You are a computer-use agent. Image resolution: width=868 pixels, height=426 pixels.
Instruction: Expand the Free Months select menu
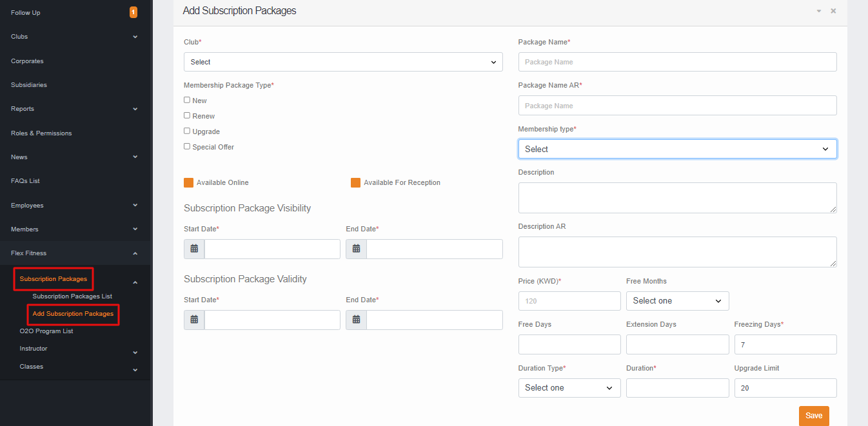coord(677,301)
